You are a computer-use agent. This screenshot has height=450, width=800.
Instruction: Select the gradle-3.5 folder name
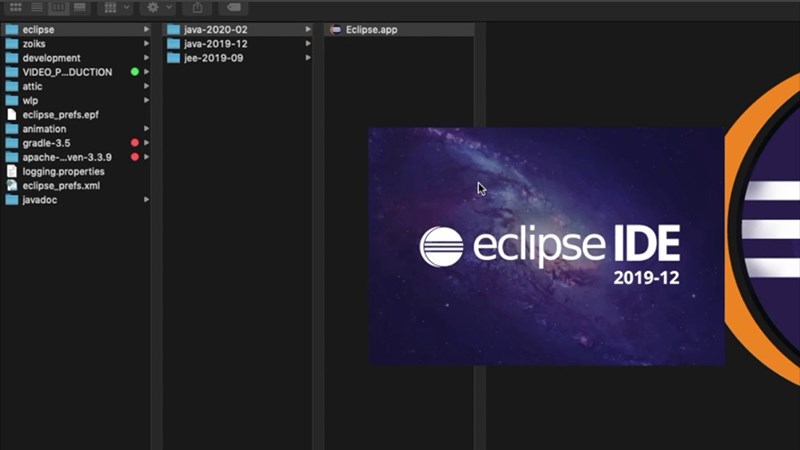point(46,143)
